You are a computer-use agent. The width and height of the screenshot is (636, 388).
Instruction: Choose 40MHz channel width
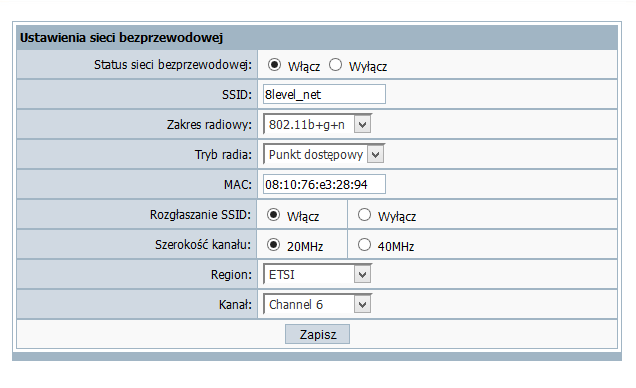364,245
